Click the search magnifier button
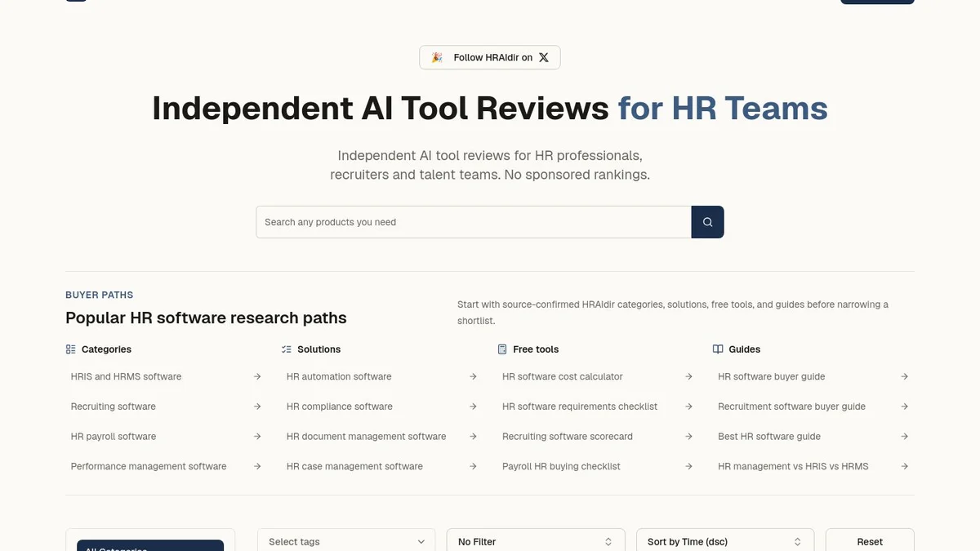The image size is (980, 551). click(707, 222)
